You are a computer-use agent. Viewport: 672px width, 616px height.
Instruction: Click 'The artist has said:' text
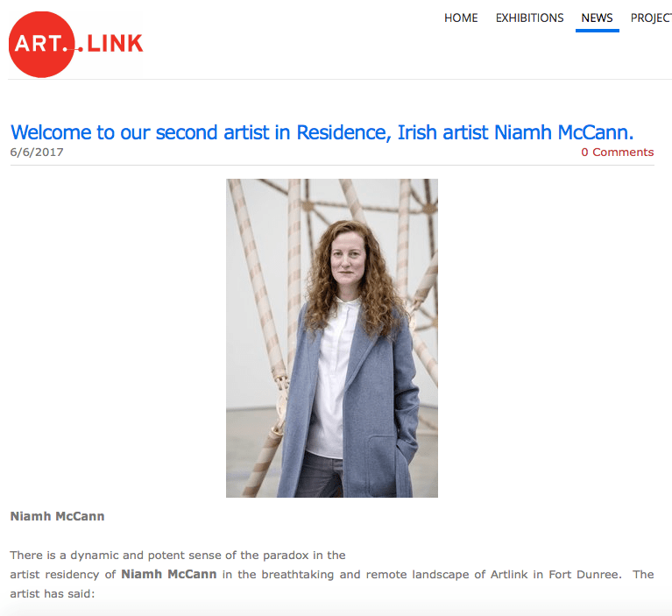point(332,584)
